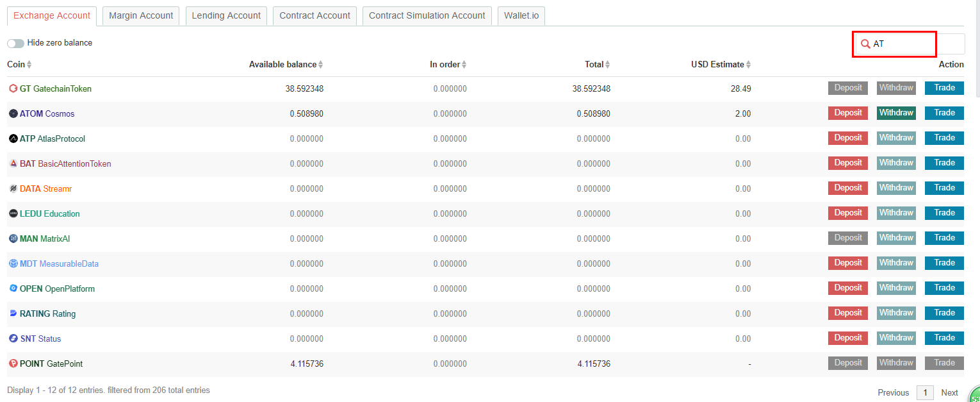Click Trade for BAT BasicAttentionToken

[944, 163]
